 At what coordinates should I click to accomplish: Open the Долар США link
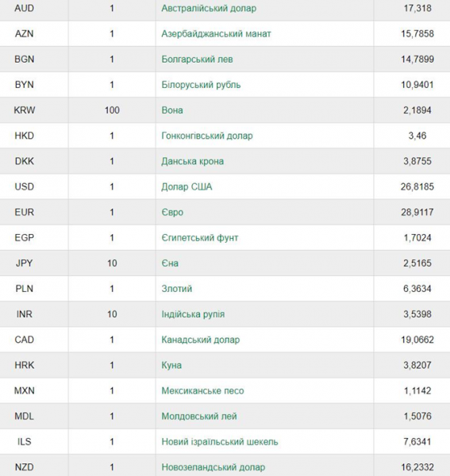point(187,186)
